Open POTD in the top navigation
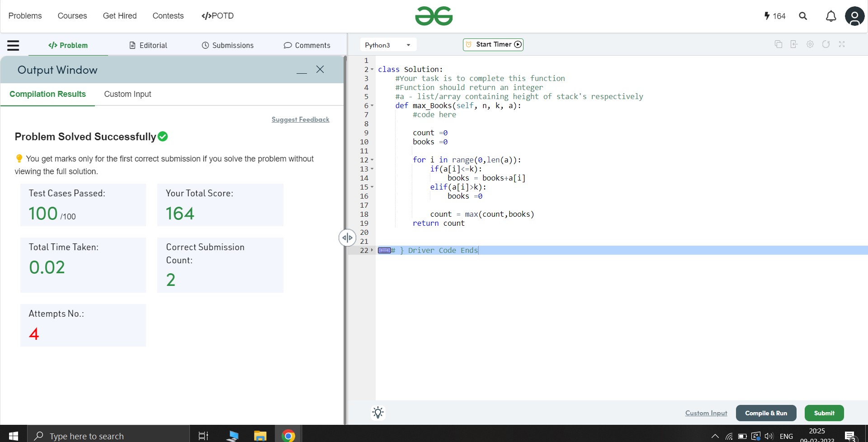 click(217, 16)
